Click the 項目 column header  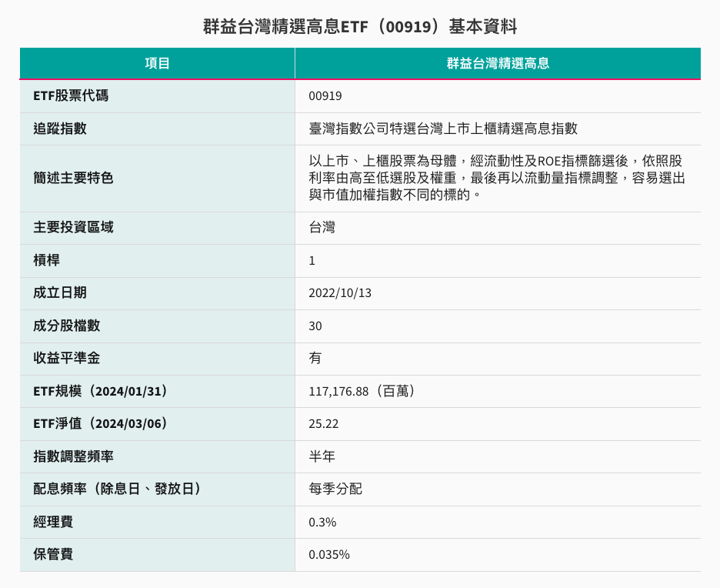coord(158,63)
